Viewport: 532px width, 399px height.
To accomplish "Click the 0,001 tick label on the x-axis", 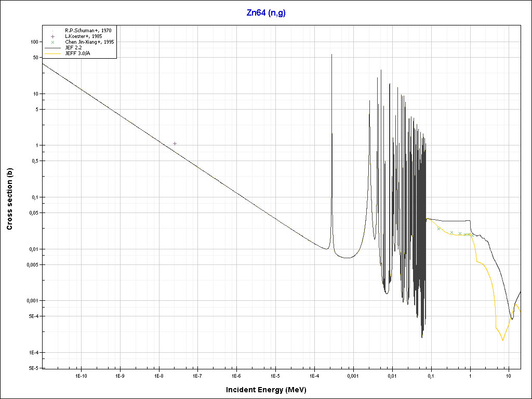I will 353,375.
